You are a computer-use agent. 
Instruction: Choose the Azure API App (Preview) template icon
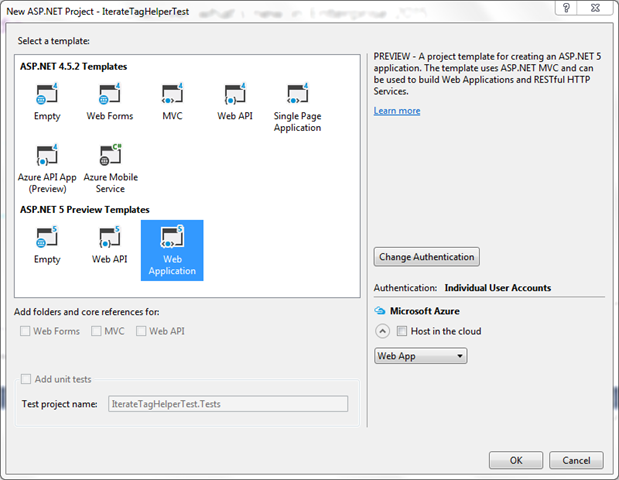click(47, 155)
